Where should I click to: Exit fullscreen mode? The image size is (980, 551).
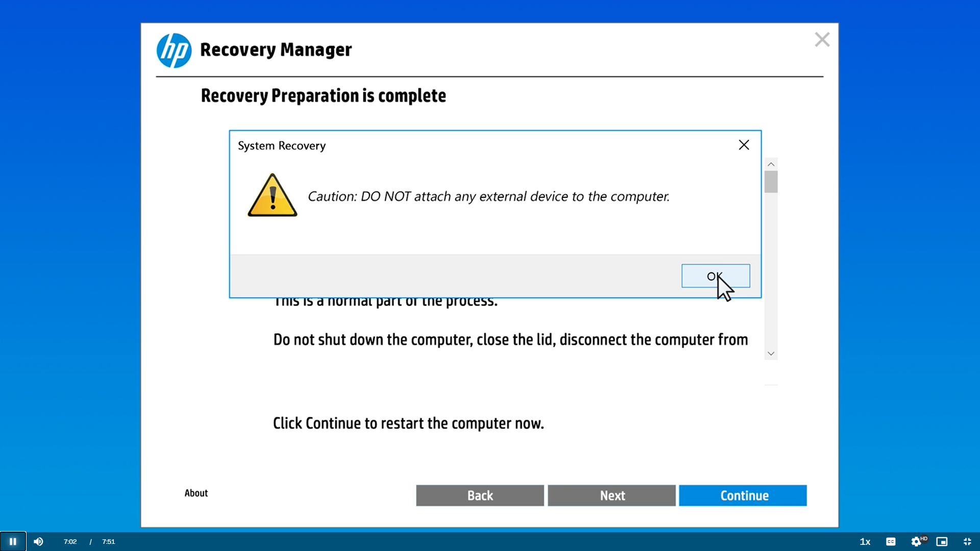coord(967,541)
